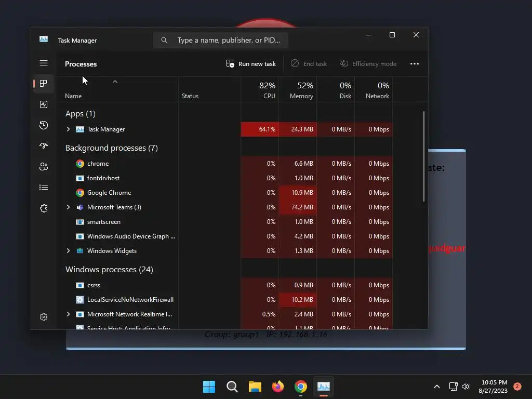Launch Firefox from taskbar
The height and width of the screenshot is (399, 532).
pyautogui.click(x=278, y=387)
